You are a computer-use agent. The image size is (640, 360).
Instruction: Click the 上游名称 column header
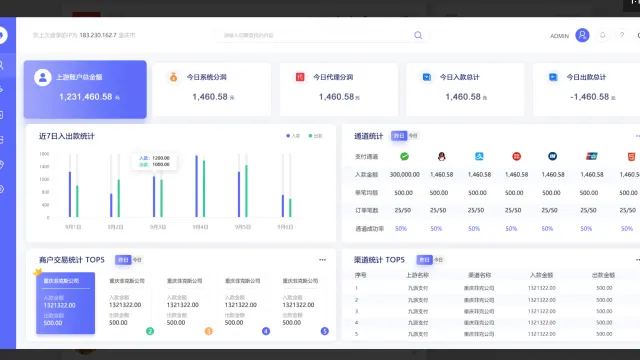(418, 275)
